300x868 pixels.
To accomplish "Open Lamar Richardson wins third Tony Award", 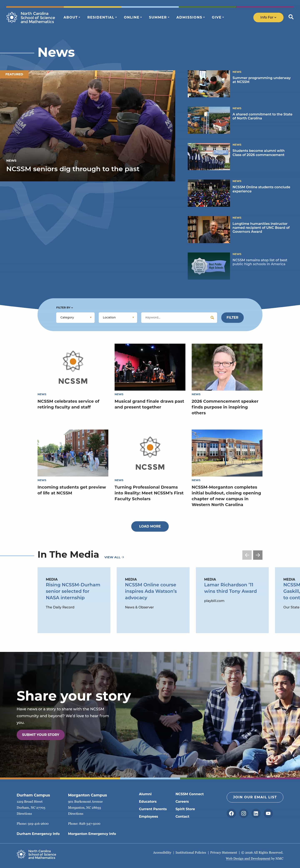I will click(230, 588).
